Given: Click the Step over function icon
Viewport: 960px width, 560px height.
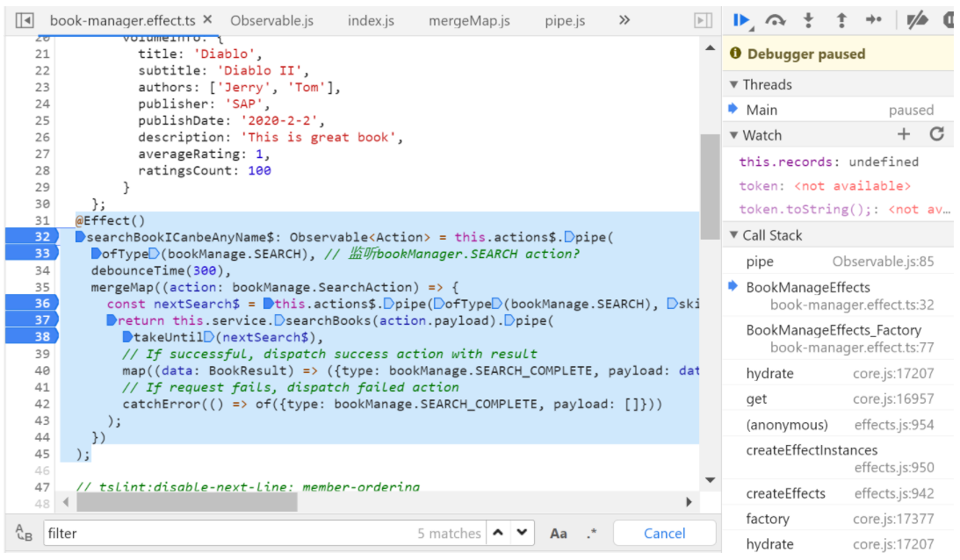Looking at the screenshot, I should click(x=775, y=19).
